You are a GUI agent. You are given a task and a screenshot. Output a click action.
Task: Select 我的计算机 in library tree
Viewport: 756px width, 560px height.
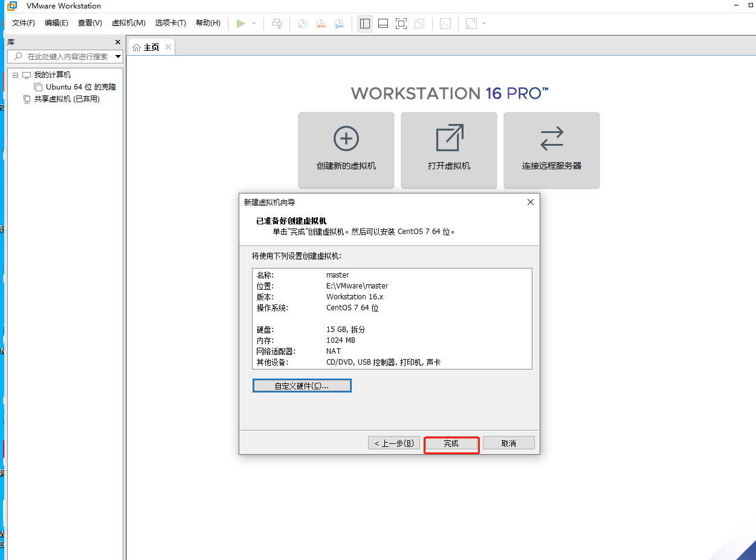point(52,75)
